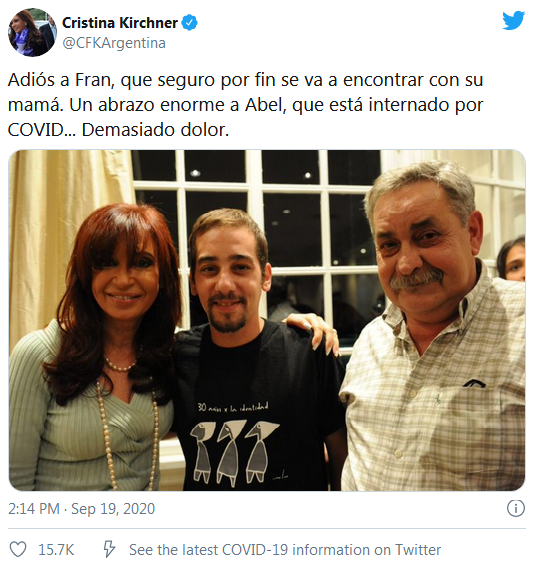Image resolution: width=534 pixels, height=574 pixels.
Task: Open the 2:14 PM tweet timestamp
Action: [34, 509]
